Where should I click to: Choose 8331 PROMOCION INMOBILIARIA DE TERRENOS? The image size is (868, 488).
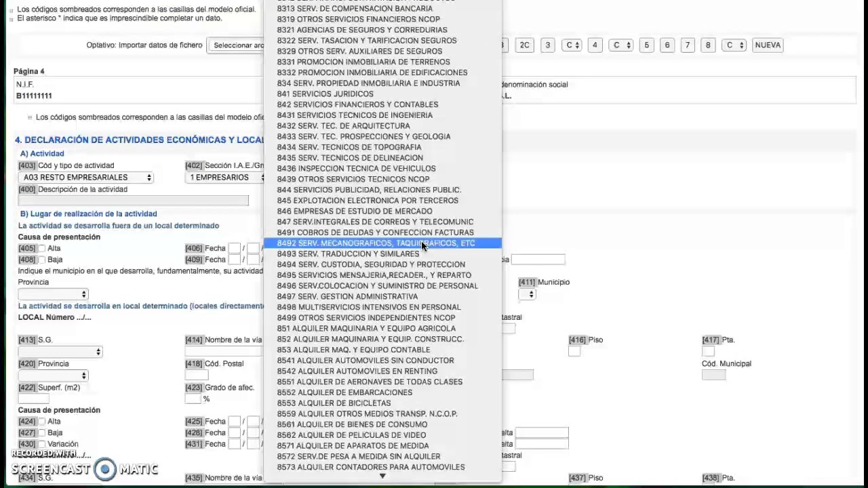pos(382,62)
